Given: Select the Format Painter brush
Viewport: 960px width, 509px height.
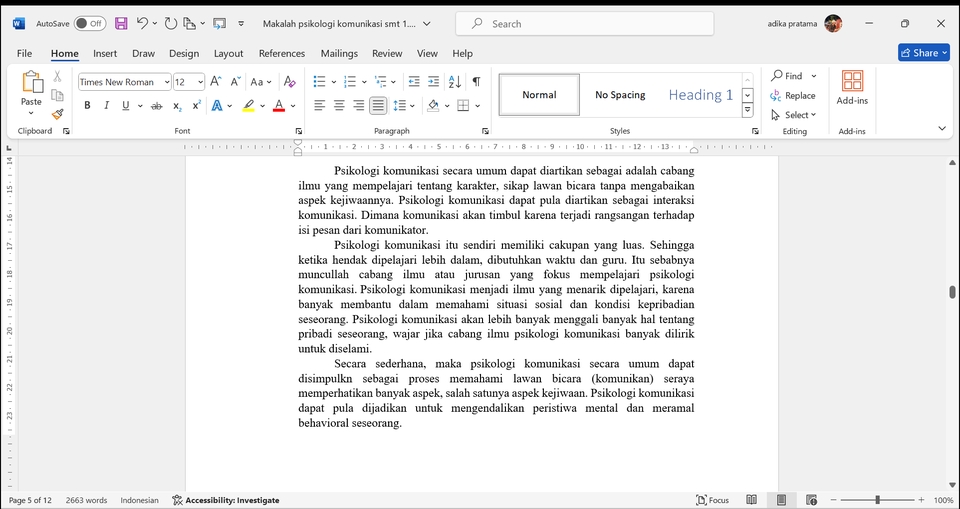Looking at the screenshot, I should [58, 114].
